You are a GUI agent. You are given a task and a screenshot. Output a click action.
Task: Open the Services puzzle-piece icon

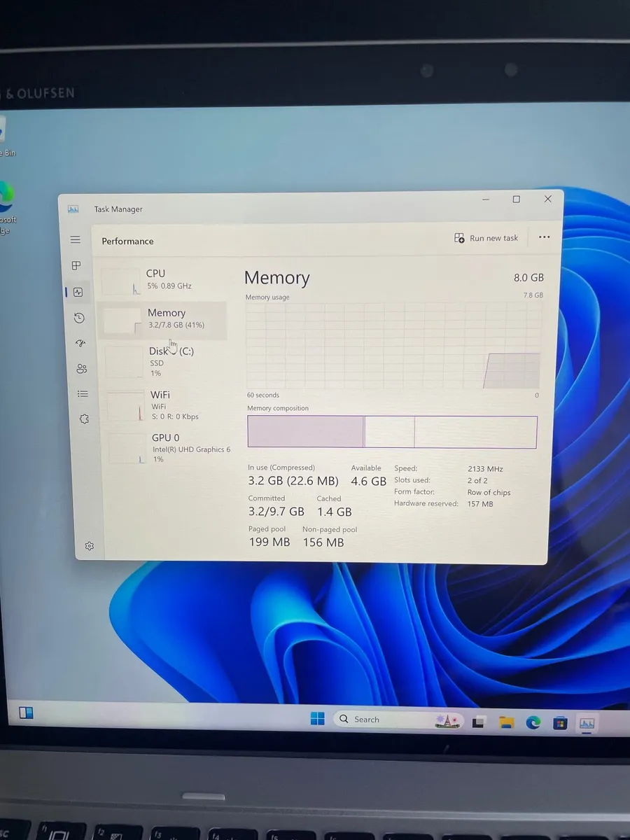(84, 419)
